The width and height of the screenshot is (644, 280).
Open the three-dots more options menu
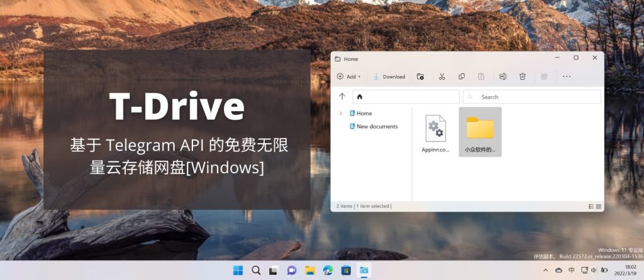tap(567, 77)
